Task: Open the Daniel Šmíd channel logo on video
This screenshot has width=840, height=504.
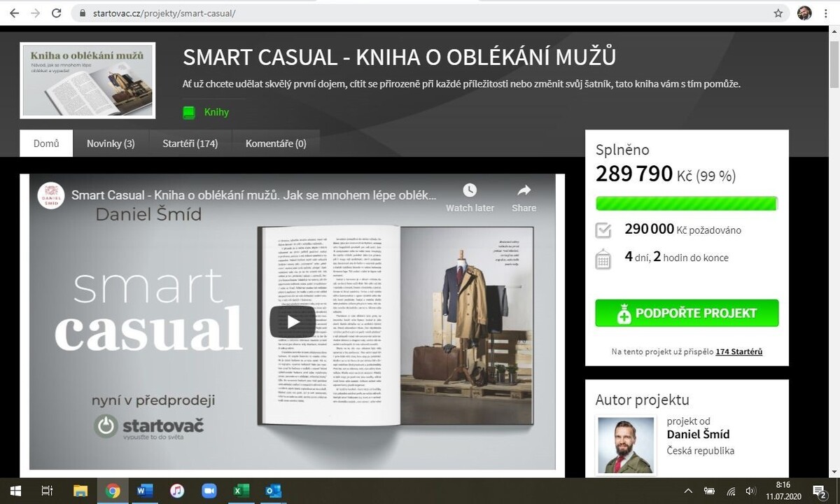Action: coord(50,195)
